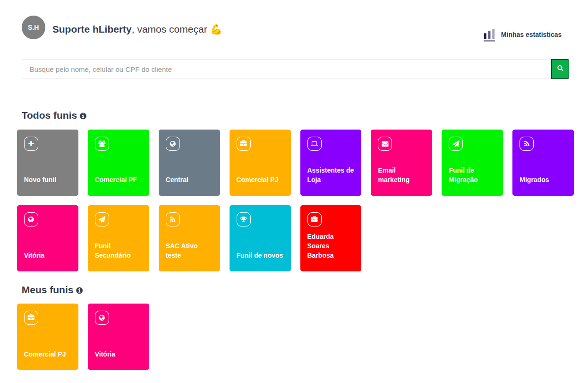The height and width of the screenshot is (383, 588).
Task: Click the trophy icon on Funil de novos
Action: tap(244, 219)
